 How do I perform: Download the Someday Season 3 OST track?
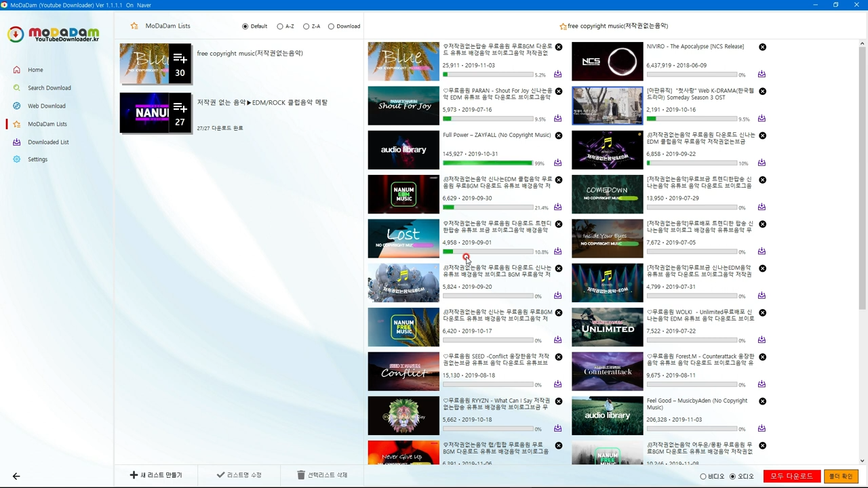coord(762,119)
